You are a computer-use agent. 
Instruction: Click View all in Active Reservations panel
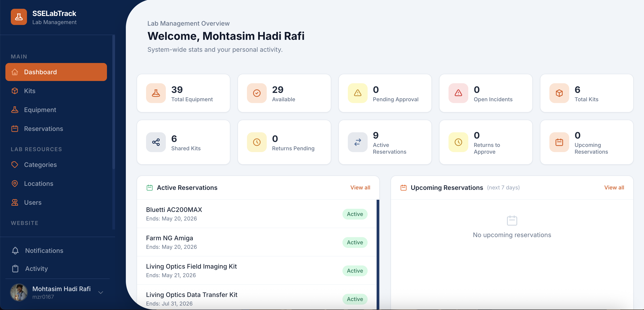pyautogui.click(x=360, y=188)
